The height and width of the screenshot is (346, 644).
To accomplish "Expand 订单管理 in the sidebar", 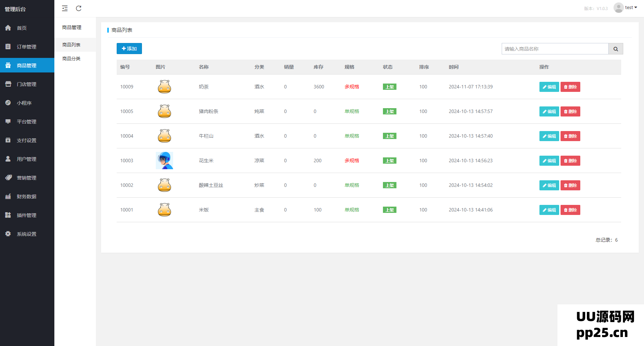I will pos(26,47).
